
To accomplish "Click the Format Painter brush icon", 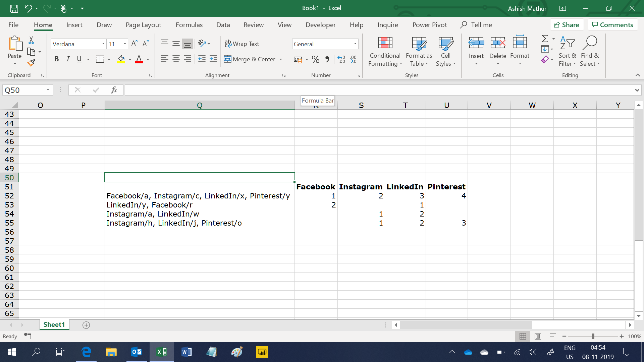I will coord(31,63).
